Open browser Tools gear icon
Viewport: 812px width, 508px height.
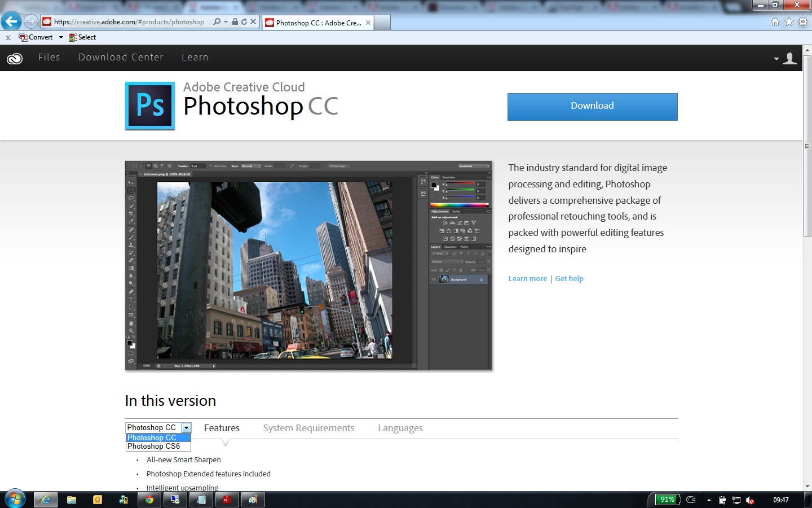pos(803,22)
